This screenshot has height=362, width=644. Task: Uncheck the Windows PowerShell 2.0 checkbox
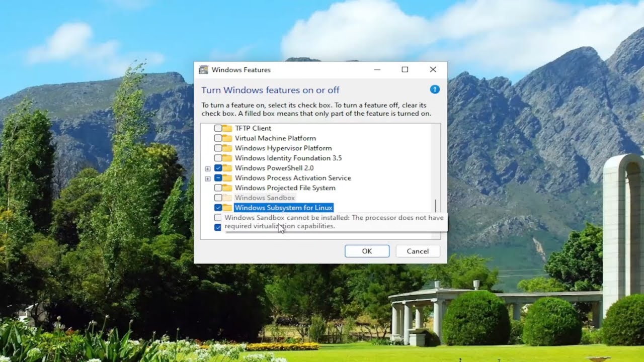pyautogui.click(x=218, y=168)
